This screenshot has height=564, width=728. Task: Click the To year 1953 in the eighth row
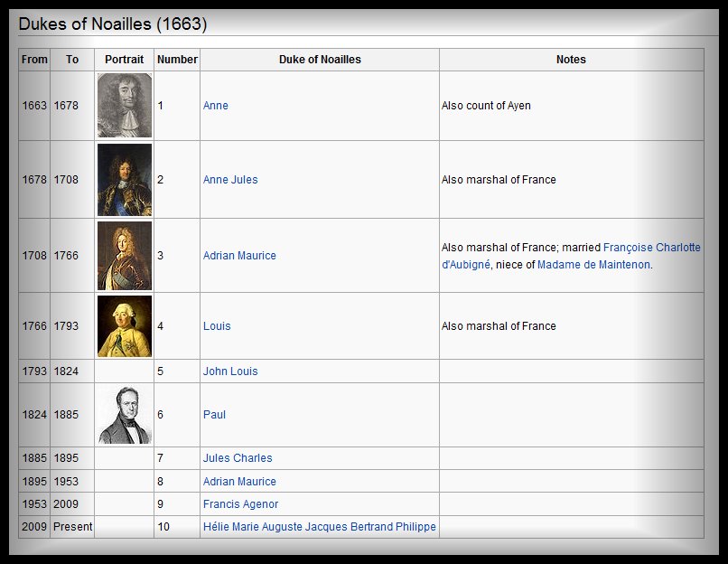pos(66,482)
